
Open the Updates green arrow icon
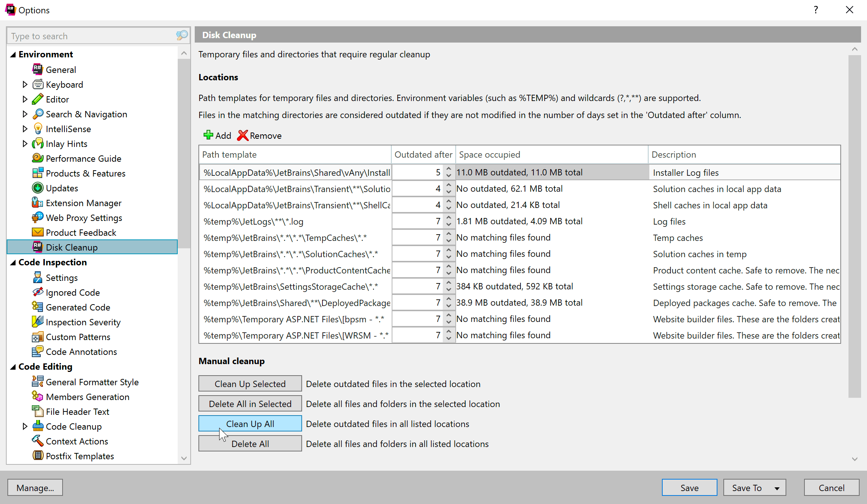coord(37,188)
